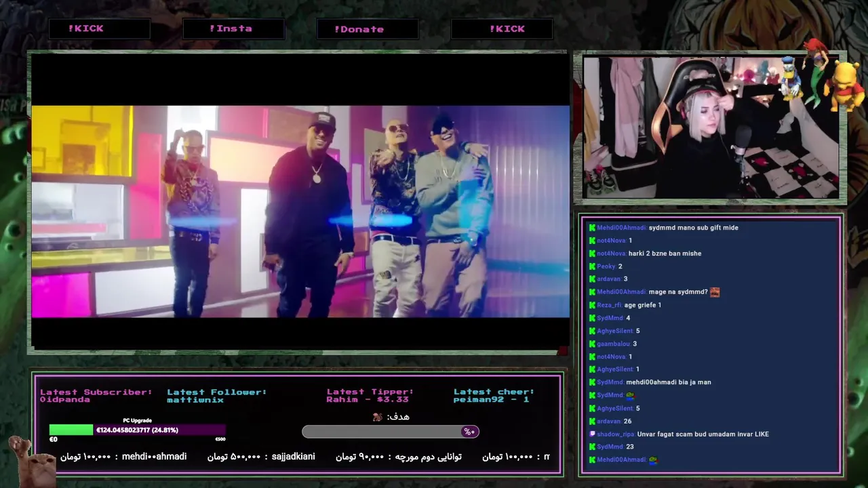Image resolution: width=868 pixels, height=488 pixels.
Task: Click the Kick badge beside 'SydMmd: 23'
Action: [592, 447]
